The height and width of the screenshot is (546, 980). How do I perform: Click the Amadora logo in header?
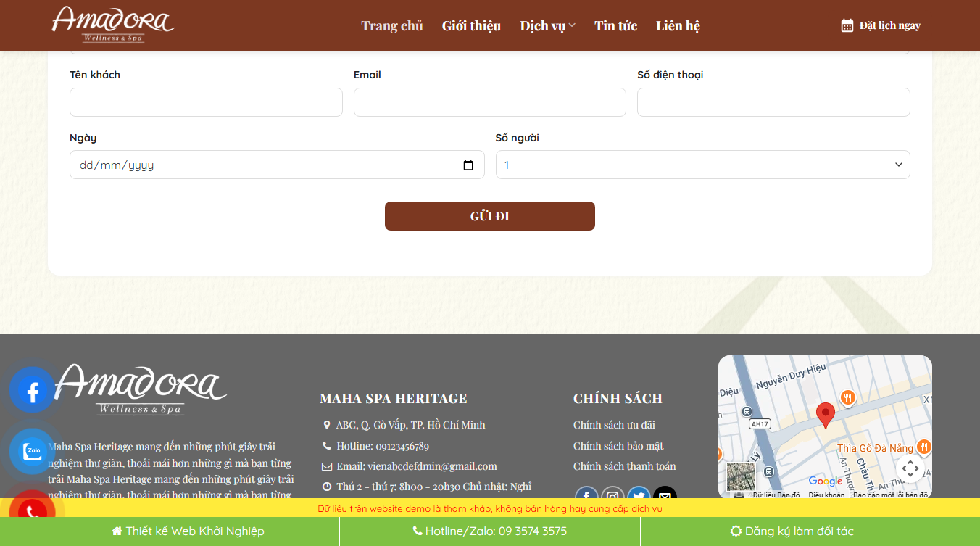pyautogui.click(x=113, y=25)
